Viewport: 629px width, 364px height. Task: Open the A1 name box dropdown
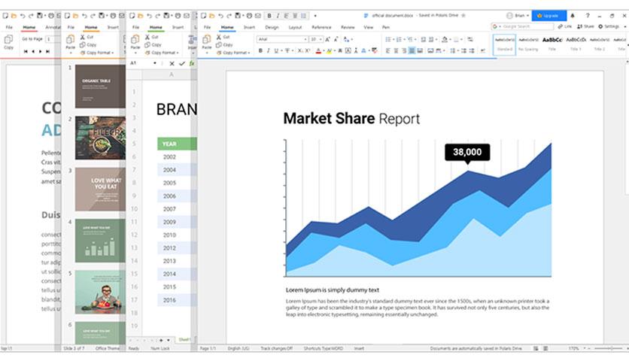pyautogui.click(x=155, y=63)
